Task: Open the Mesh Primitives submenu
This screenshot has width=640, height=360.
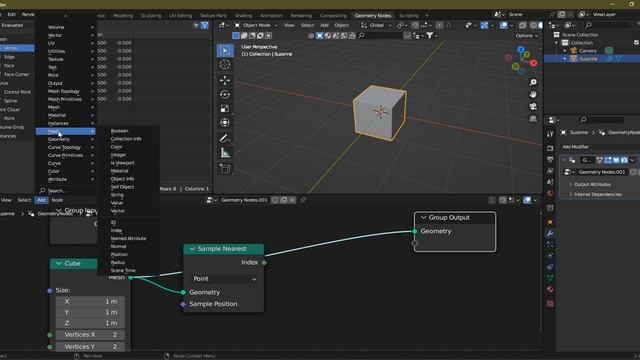Action: point(66,99)
